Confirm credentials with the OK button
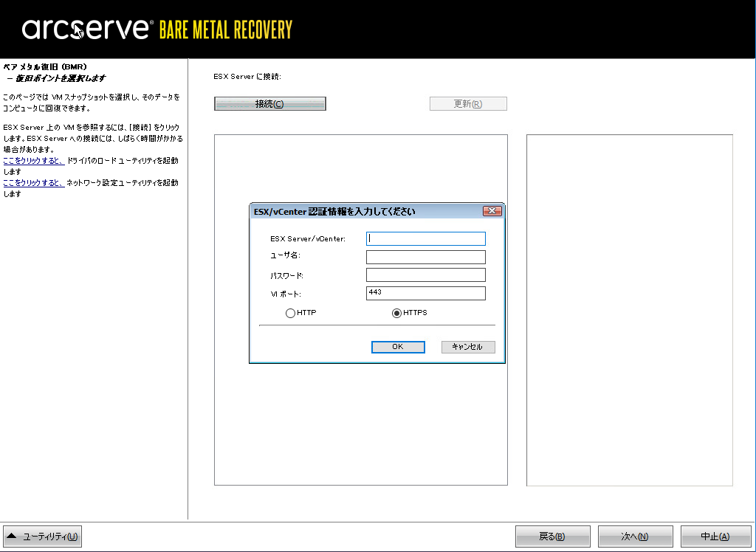The width and height of the screenshot is (756, 552). (398, 347)
